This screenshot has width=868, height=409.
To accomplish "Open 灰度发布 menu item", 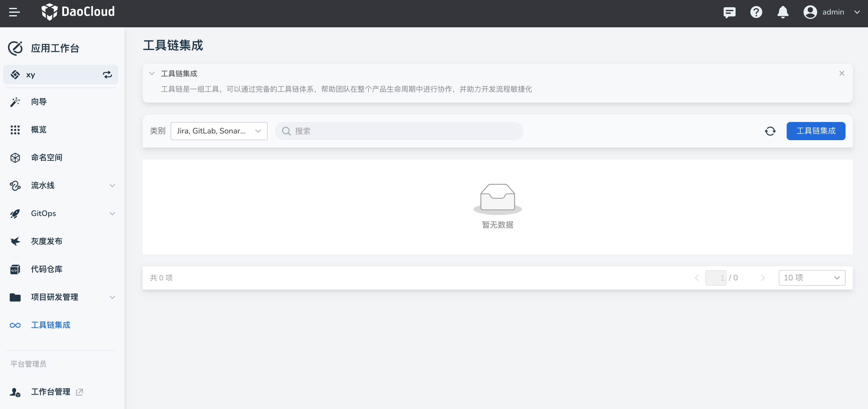I will (x=46, y=241).
